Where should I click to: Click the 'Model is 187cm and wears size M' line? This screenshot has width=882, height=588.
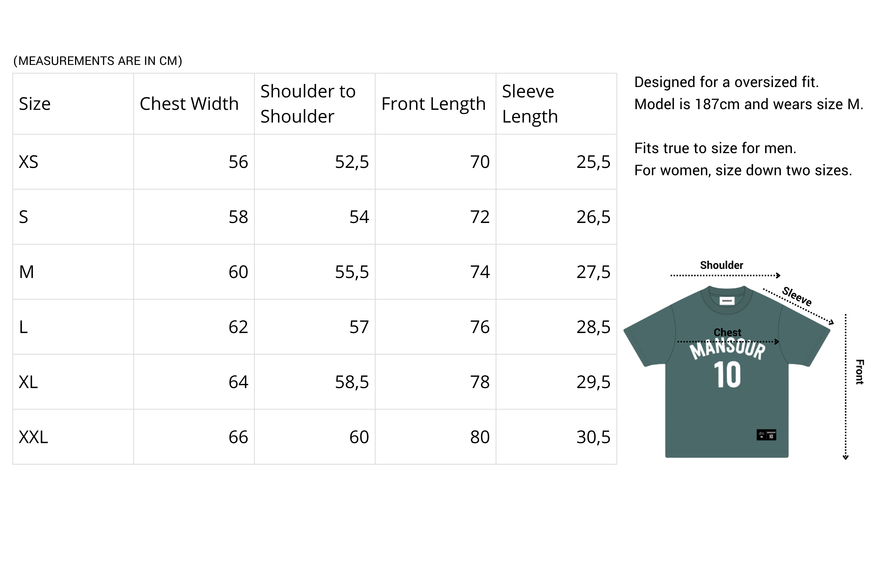[x=748, y=104]
